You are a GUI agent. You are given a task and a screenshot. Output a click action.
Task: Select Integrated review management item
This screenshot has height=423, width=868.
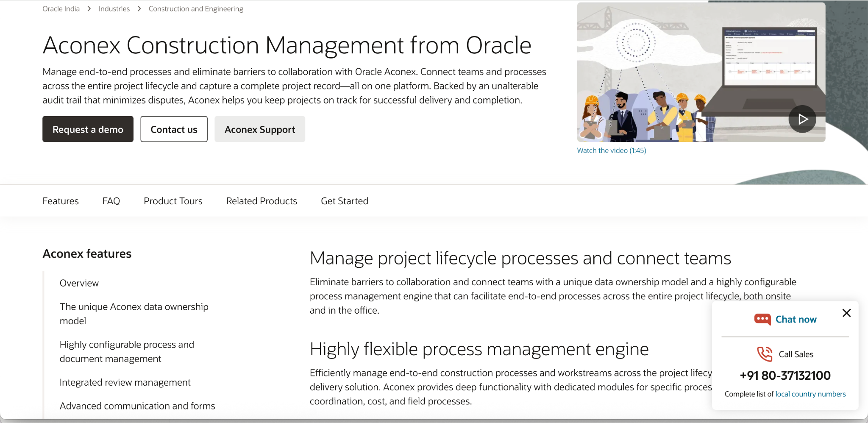[x=125, y=382]
